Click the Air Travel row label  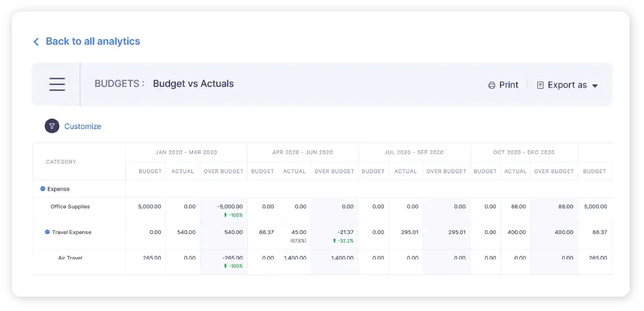tap(70, 258)
